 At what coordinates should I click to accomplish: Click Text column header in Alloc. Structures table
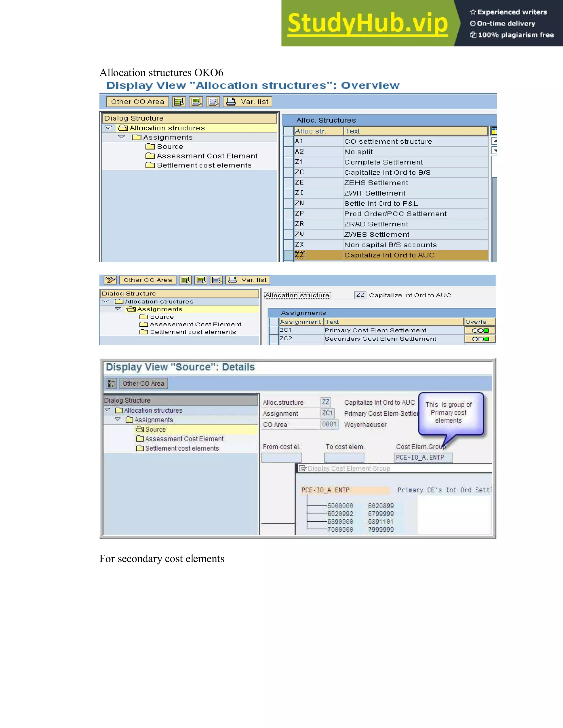(416, 131)
